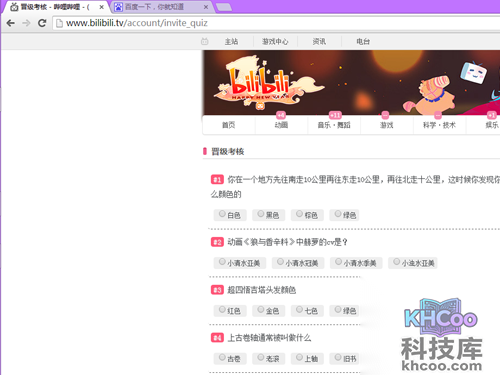Click the badge above 游戏 category
The height and width of the screenshot is (375, 500).
(x=385, y=115)
